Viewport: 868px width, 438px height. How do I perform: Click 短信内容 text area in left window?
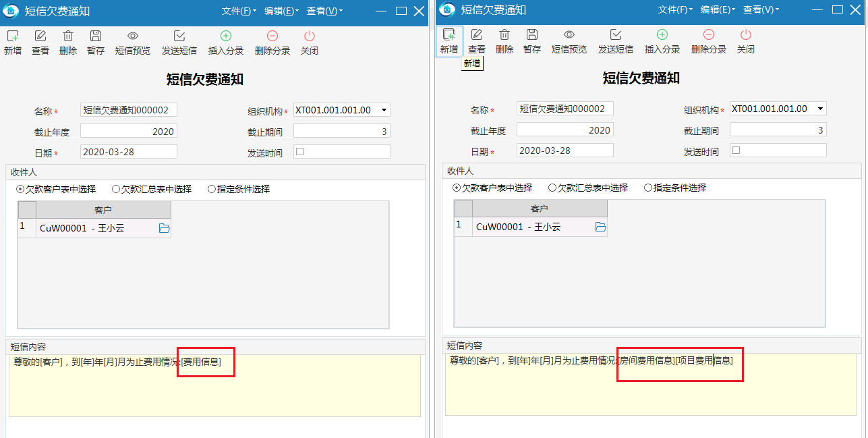coord(214,385)
